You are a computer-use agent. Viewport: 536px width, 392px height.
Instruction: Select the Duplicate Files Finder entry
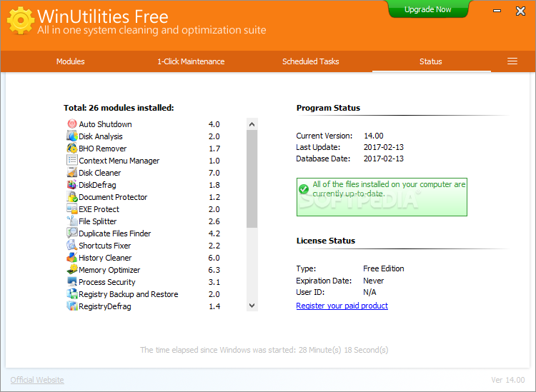point(115,233)
